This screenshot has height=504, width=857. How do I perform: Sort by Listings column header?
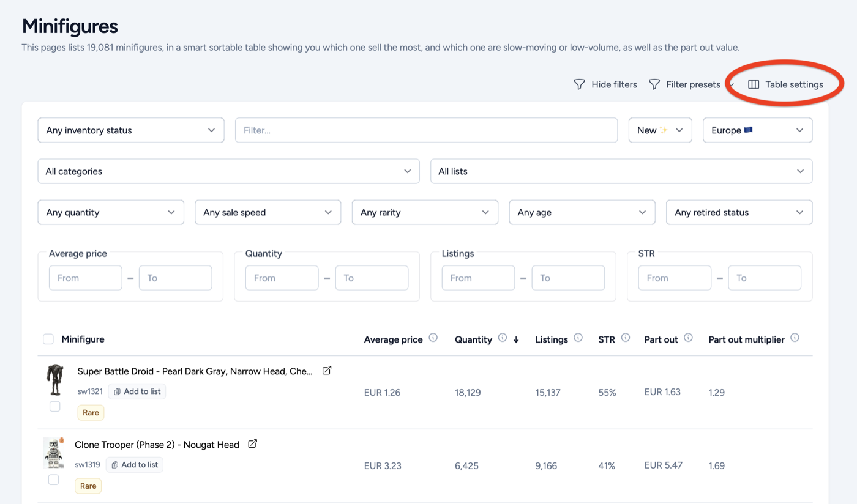[x=552, y=339]
